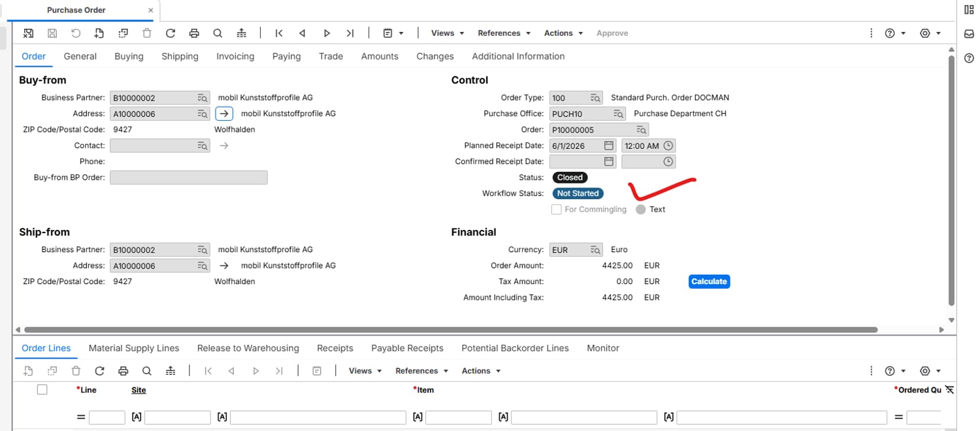Screen dimensions: 980x431
Task: Open the References dropdown in the top toolbar
Action: point(504,33)
